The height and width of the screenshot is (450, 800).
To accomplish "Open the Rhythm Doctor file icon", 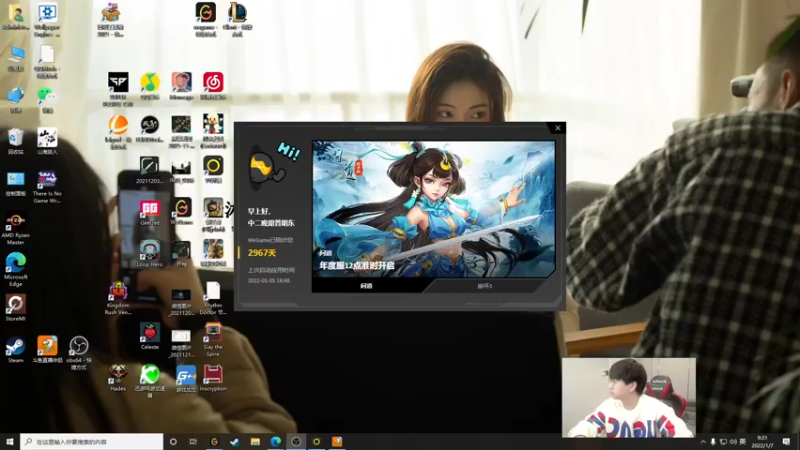I will (213, 298).
